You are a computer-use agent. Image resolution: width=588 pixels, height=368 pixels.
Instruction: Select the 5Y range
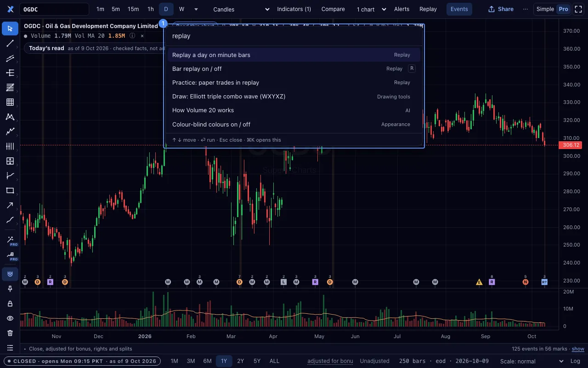(x=257, y=361)
